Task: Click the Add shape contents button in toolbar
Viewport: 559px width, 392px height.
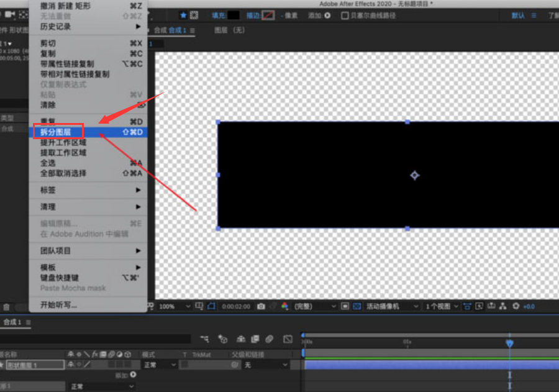Action: point(327,16)
